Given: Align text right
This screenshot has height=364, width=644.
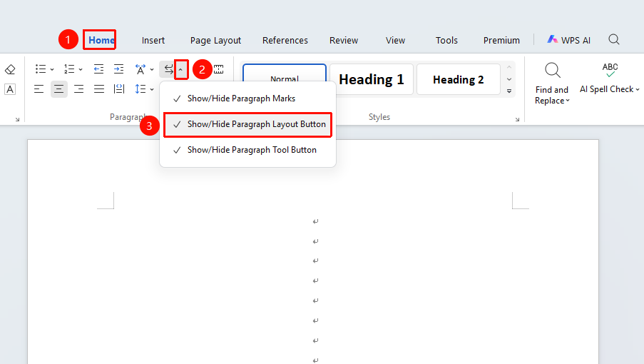Looking at the screenshot, I should [79, 89].
